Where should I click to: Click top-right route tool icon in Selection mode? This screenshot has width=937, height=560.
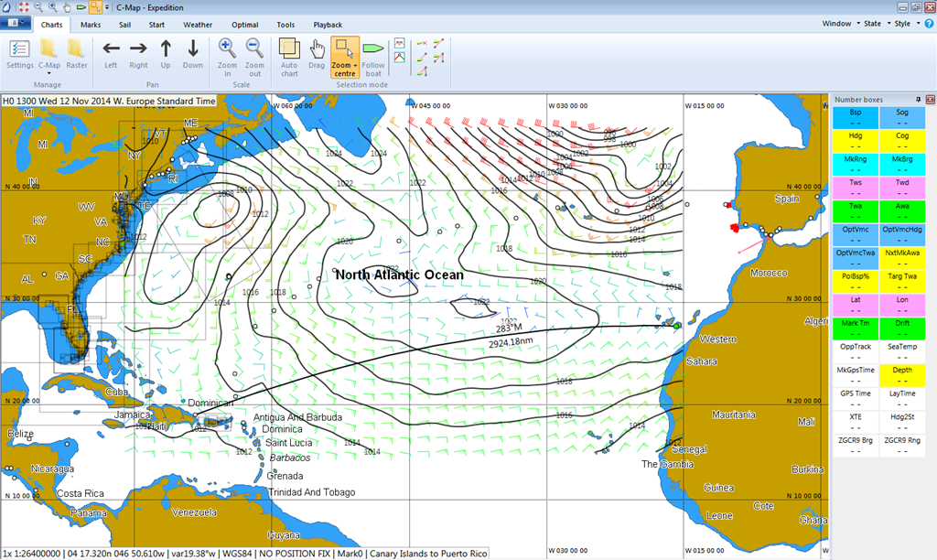(438, 44)
